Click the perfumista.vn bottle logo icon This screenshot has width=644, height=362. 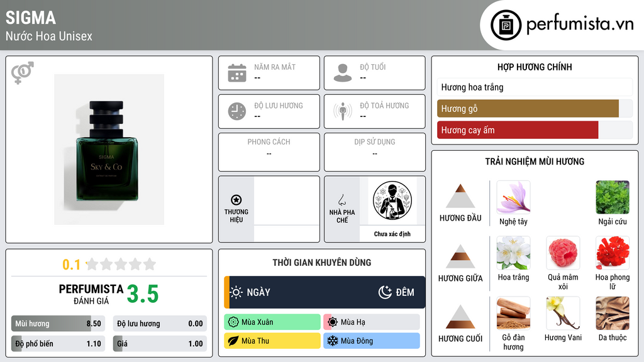(506, 25)
